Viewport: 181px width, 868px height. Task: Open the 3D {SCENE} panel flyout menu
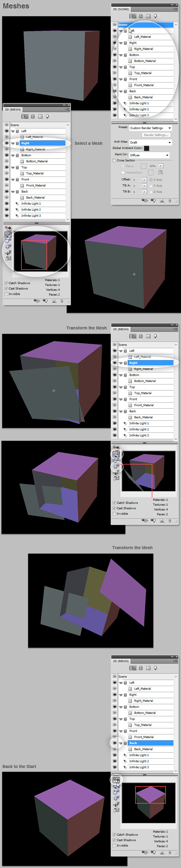(175, 9)
